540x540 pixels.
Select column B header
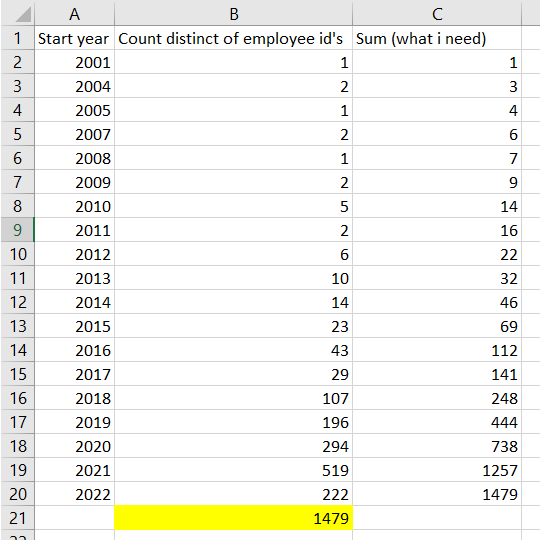233,14
